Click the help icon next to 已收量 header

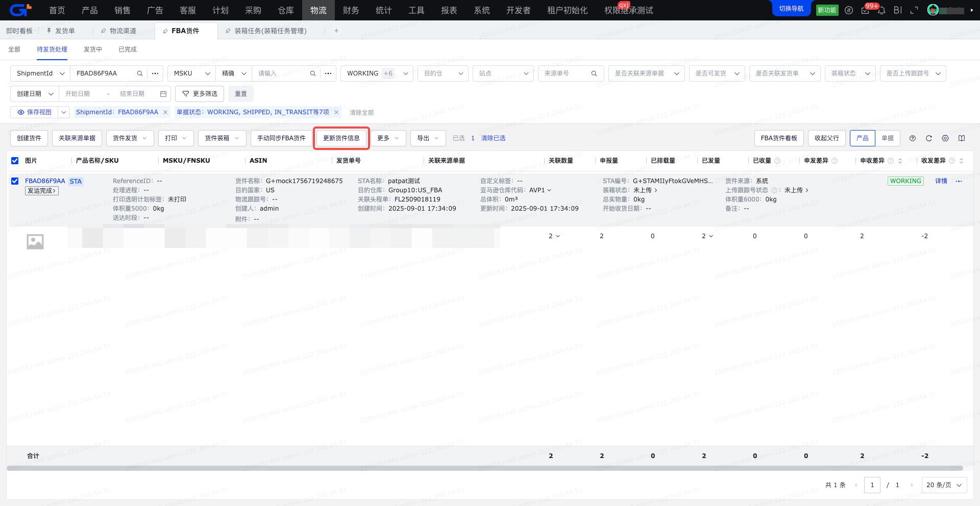777,161
